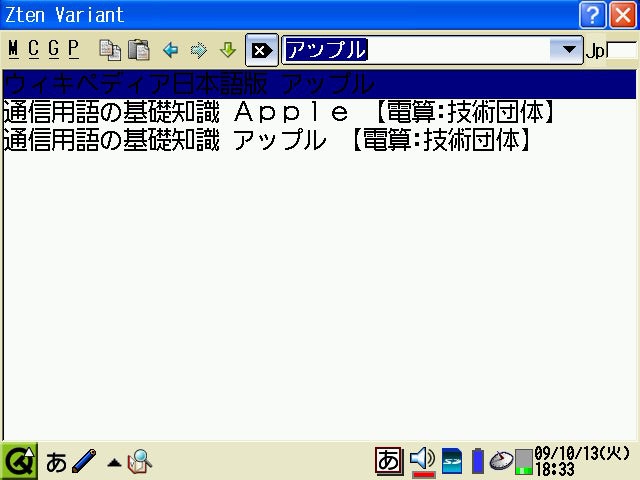
Task: Click the green signal level indicator
Action: 524,462
